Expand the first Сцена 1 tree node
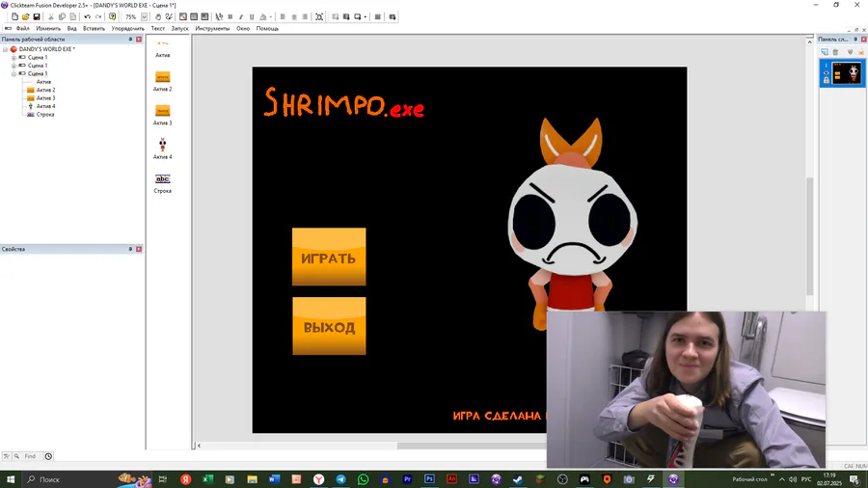 (x=14, y=58)
